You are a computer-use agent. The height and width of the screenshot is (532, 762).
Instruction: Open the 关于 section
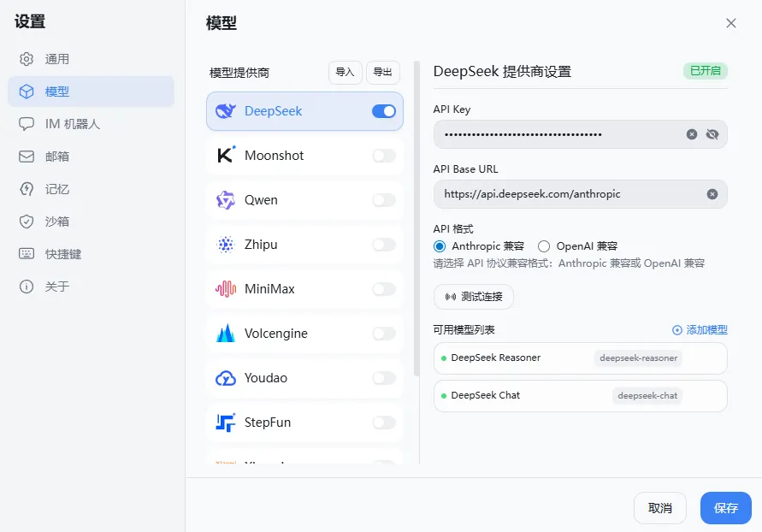point(91,287)
